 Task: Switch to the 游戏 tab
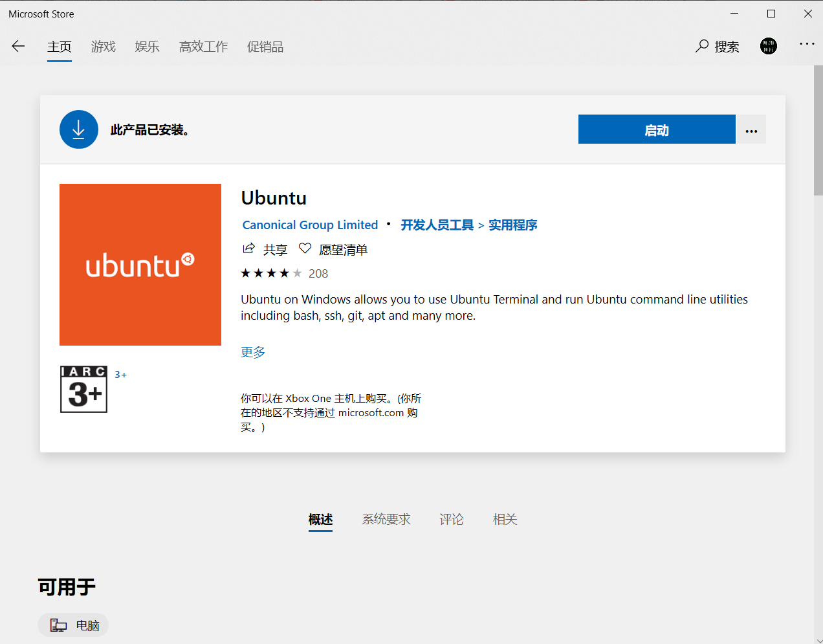[103, 47]
